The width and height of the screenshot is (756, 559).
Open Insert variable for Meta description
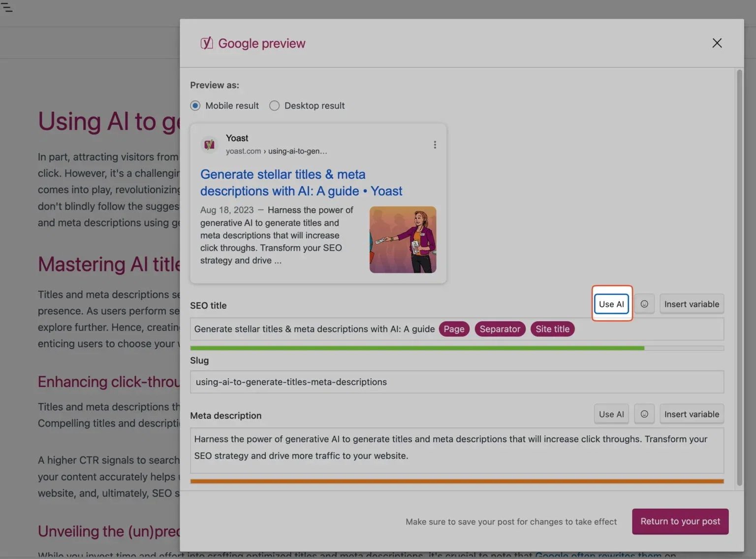tap(692, 414)
